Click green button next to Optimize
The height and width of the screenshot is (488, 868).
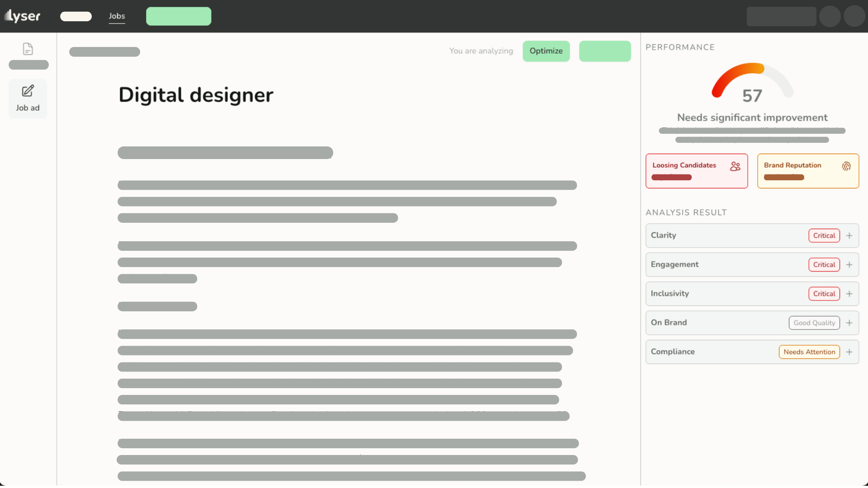tap(604, 51)
